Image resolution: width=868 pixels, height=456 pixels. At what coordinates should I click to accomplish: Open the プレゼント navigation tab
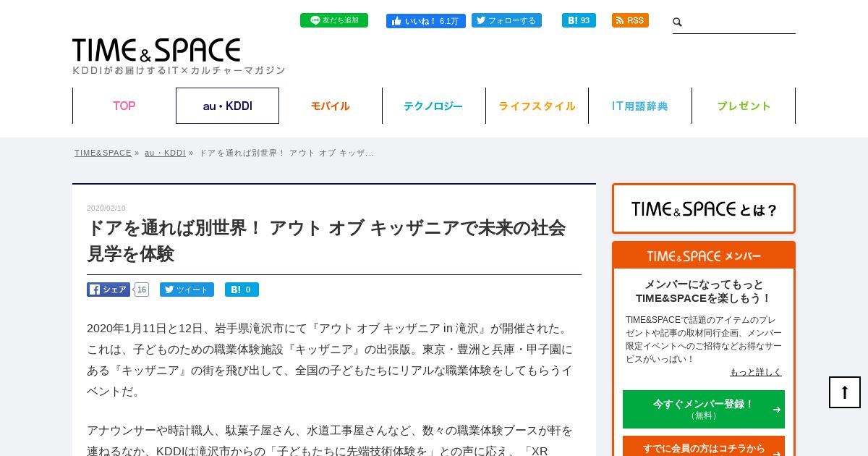(x=744, y=106)
